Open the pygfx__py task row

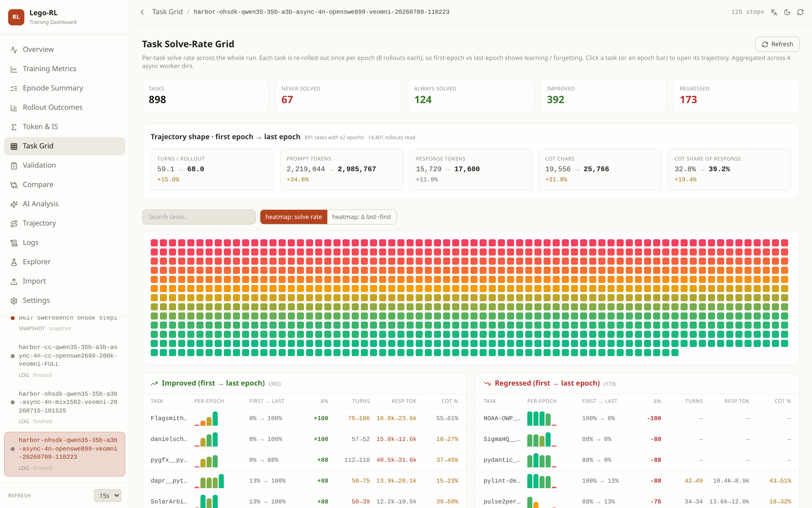(x=304, y=460)
